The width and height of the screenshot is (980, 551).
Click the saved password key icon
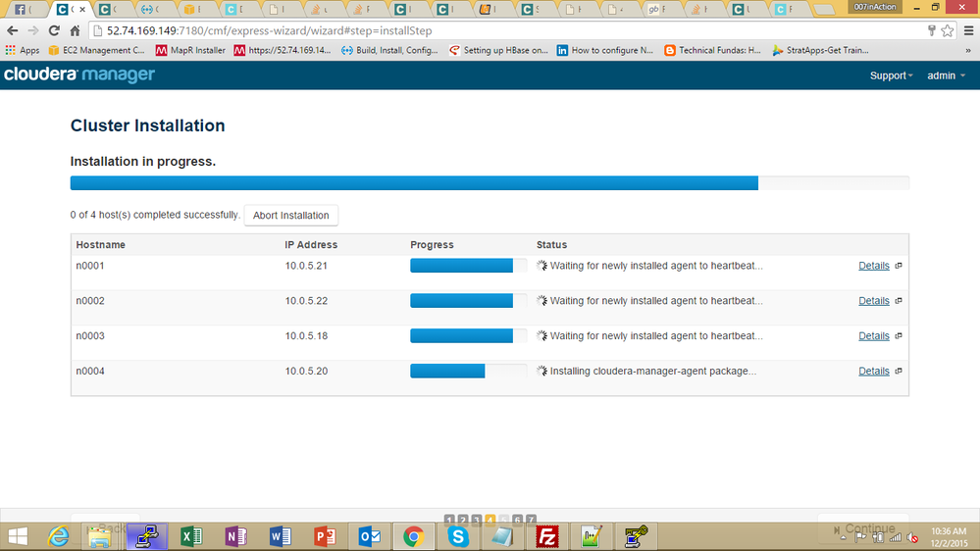[x=932, y=30]
